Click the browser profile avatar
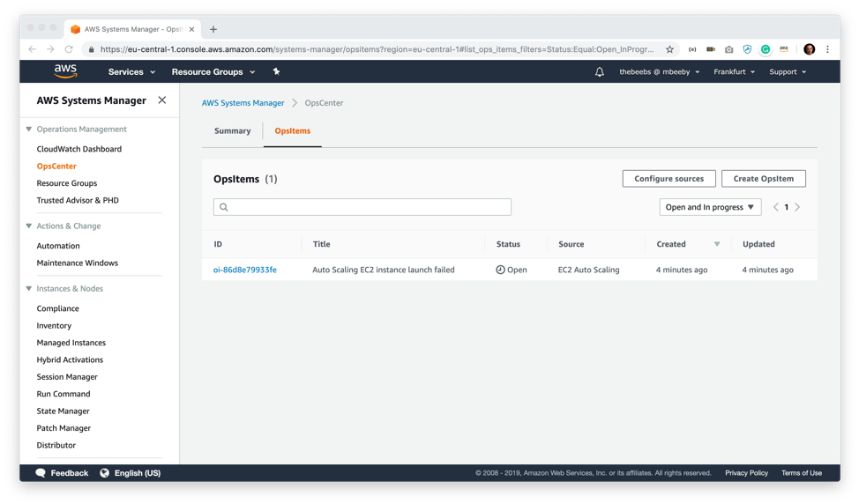This screenshot has width=859, height=504. (809, 49)
